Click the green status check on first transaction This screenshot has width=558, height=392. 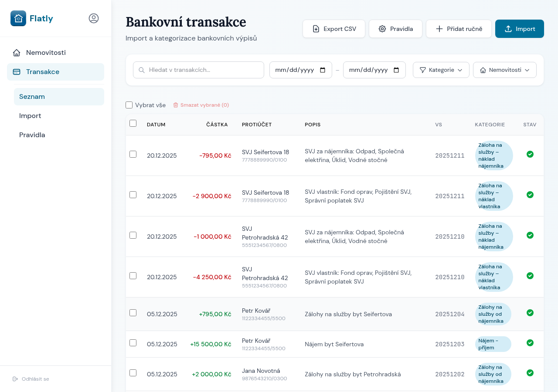(530, 154)
